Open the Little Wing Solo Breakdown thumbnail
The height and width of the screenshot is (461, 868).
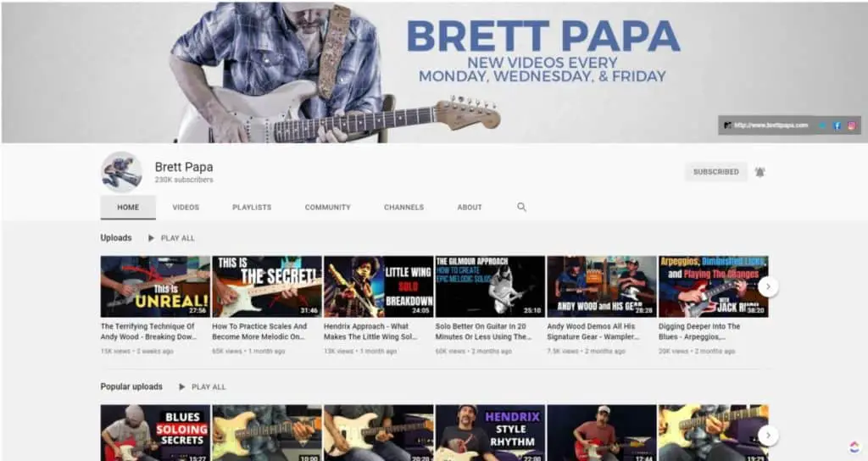click(x=379, y=286)
